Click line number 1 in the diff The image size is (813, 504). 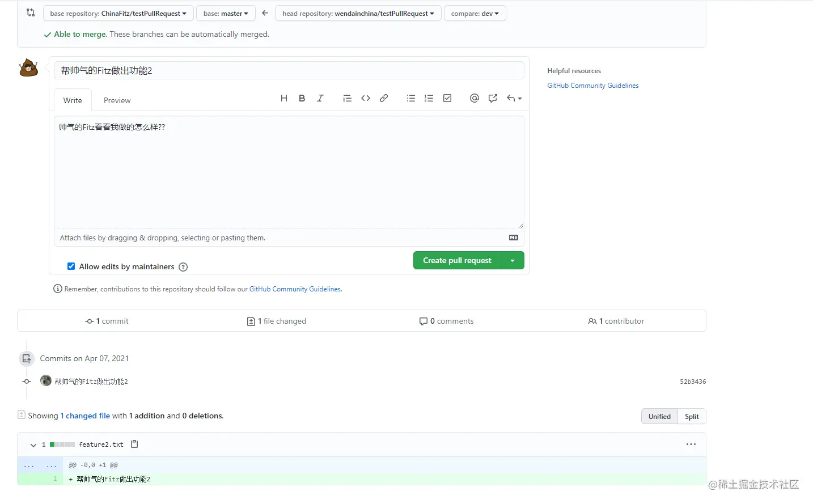pyautogui.click(x=55, y=479)
